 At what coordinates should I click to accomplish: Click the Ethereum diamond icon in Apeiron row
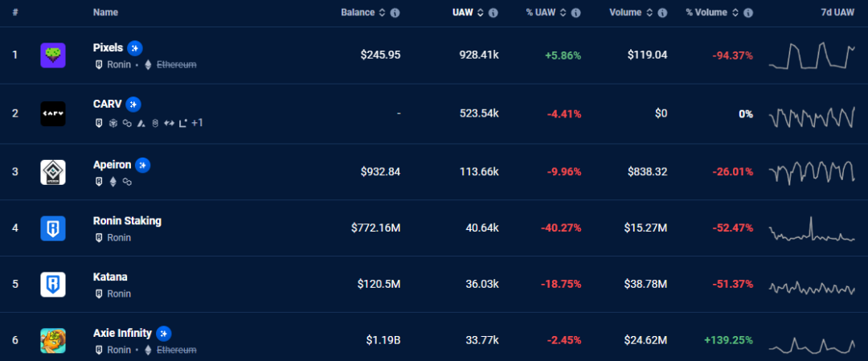tap(113, 181)
